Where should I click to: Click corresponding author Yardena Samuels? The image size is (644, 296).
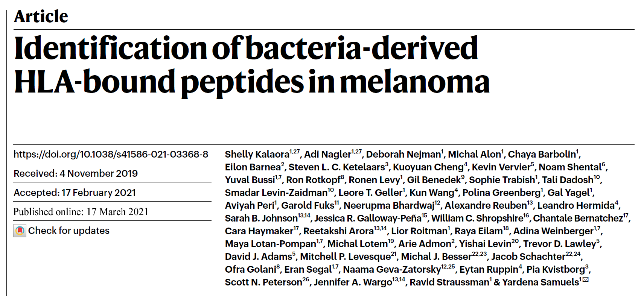[x=540, y=282]
